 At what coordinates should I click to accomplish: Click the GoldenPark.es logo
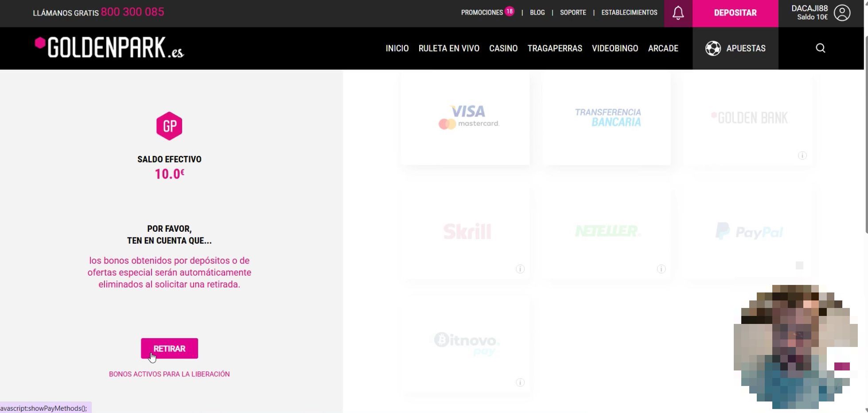pos(109,48)
